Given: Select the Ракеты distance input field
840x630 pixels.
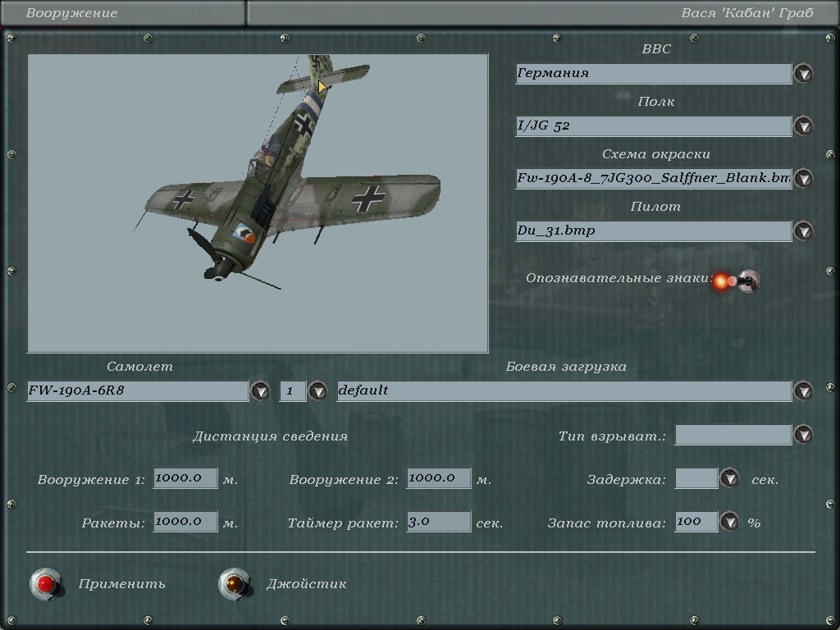Looking at the screenshot, I should click(x=185, y=522).
